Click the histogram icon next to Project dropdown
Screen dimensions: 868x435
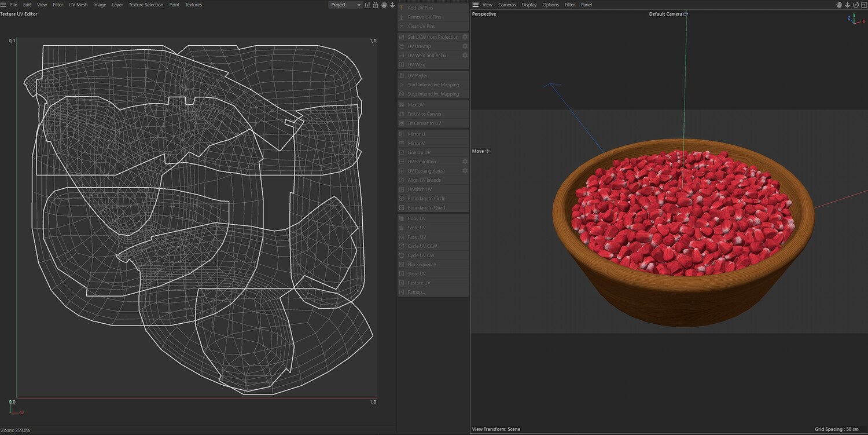[367, 5]
